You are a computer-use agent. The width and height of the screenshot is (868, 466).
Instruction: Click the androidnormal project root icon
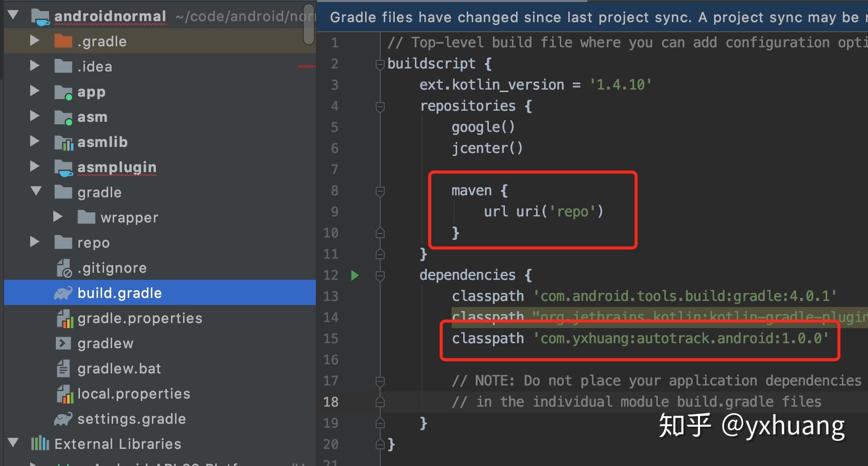[x=40, y=17]
